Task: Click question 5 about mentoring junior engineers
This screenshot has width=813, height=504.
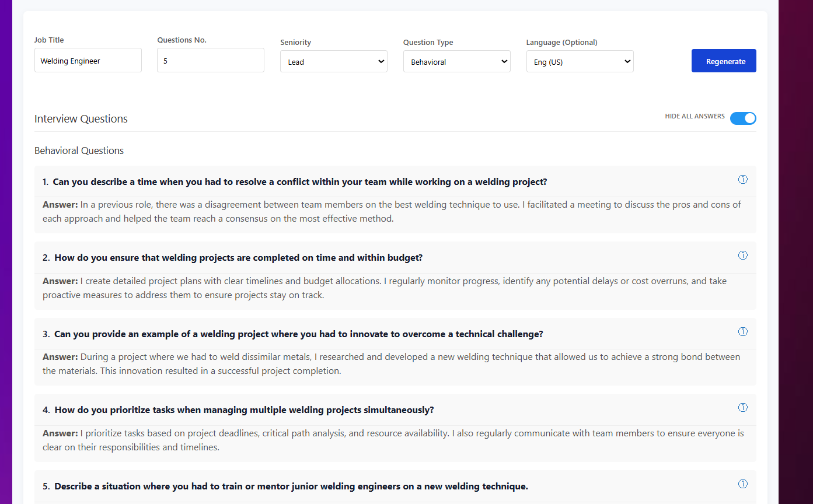Action: pos(285,487)
